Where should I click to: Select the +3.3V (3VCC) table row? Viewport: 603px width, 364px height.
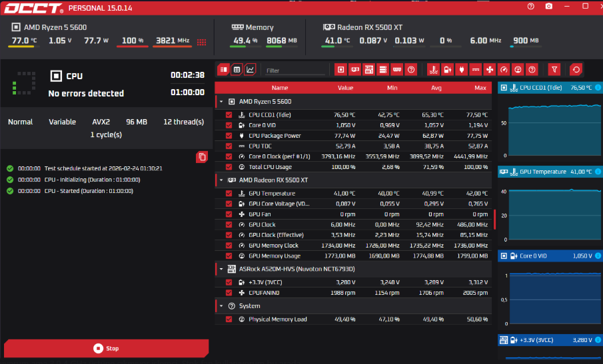(353, 282)
